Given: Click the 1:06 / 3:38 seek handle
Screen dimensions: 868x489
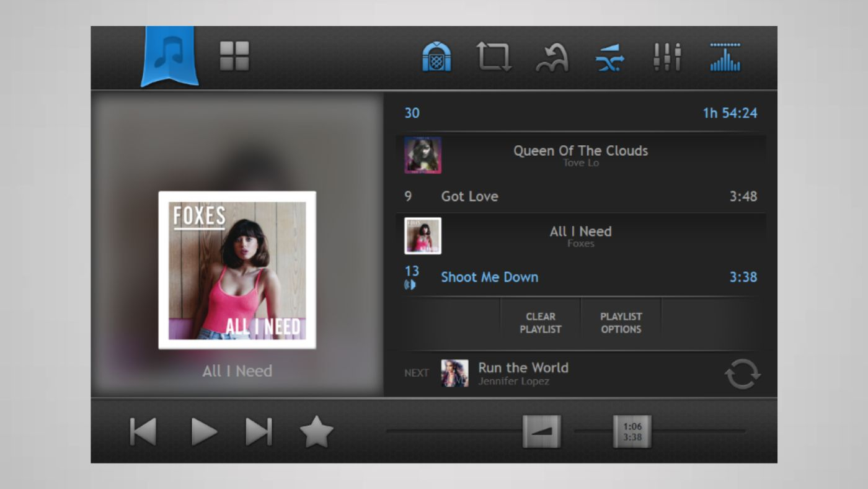Looking at the screenshot, I should click(x=632, y=431).
